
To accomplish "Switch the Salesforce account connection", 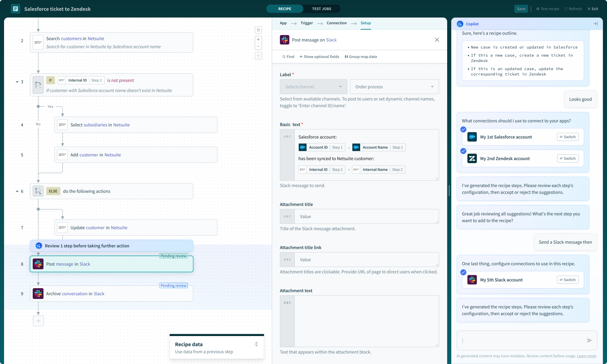I will pos(568,137).
